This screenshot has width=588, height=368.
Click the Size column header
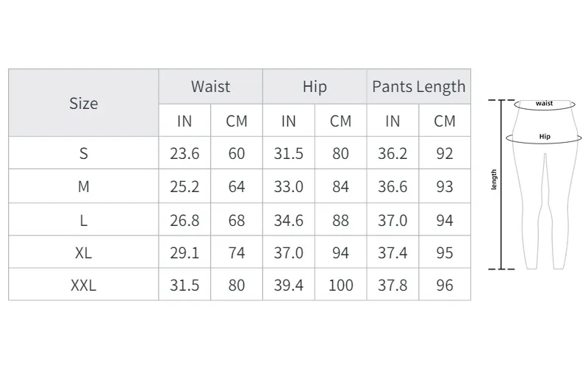(83, 103)
